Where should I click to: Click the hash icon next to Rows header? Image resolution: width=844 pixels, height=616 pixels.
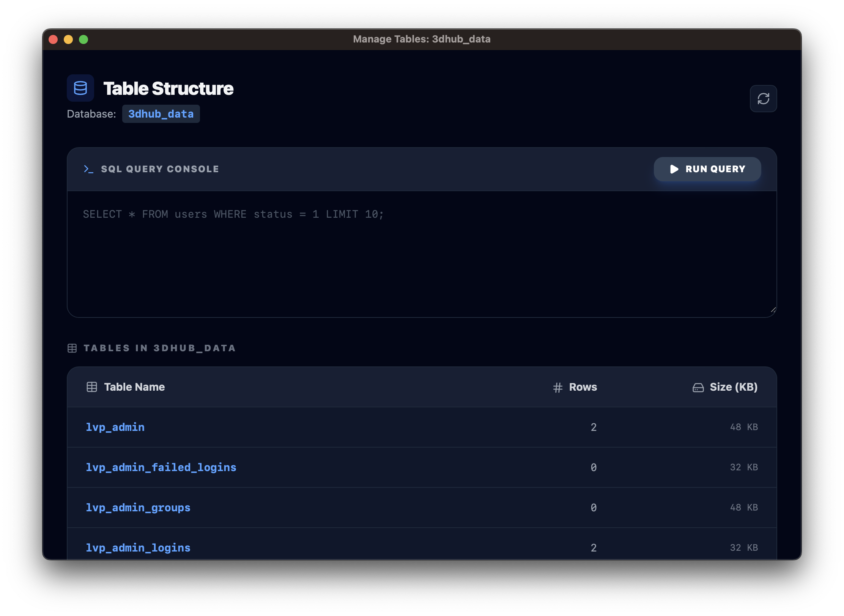557,387
